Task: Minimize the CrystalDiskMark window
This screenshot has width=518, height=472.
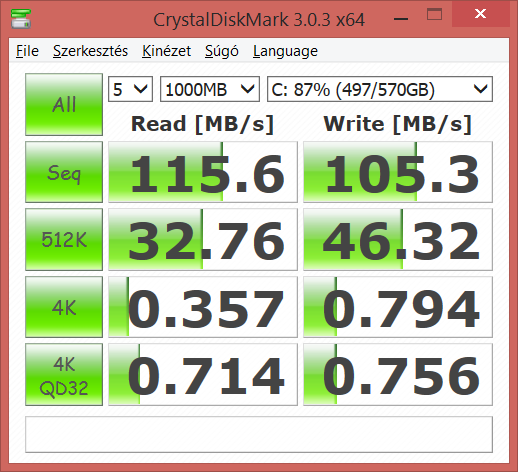Action: [x=401, y=19]
